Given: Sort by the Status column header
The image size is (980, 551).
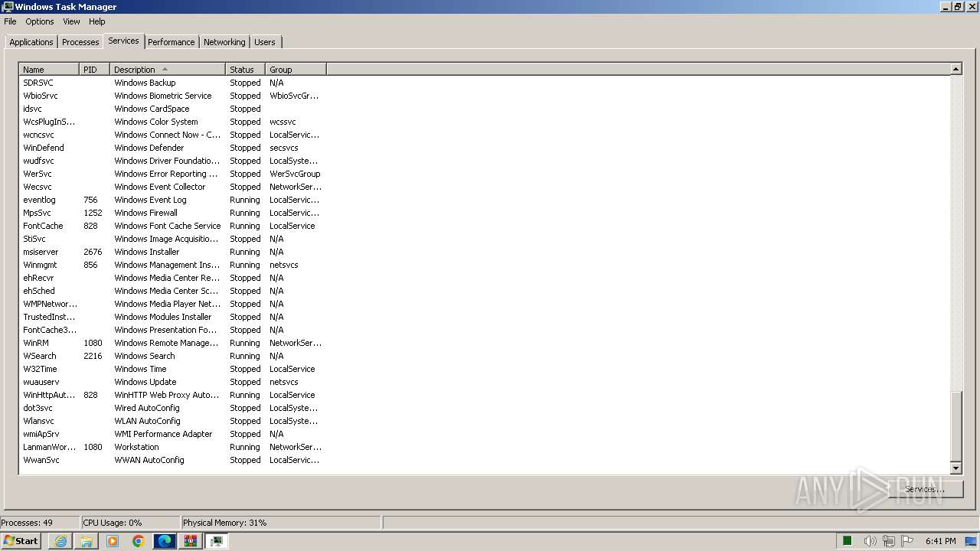Looking at the screenshot, I should [245, 70].
